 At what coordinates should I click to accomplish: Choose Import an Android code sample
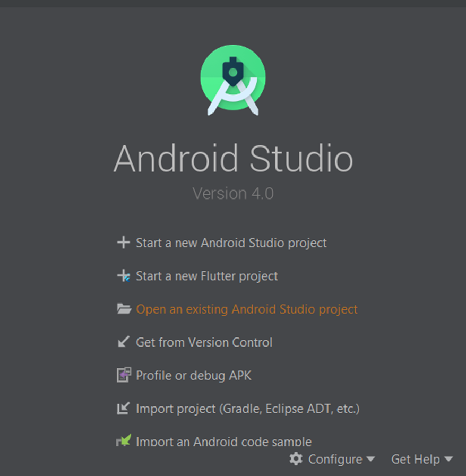pos(224,442)
